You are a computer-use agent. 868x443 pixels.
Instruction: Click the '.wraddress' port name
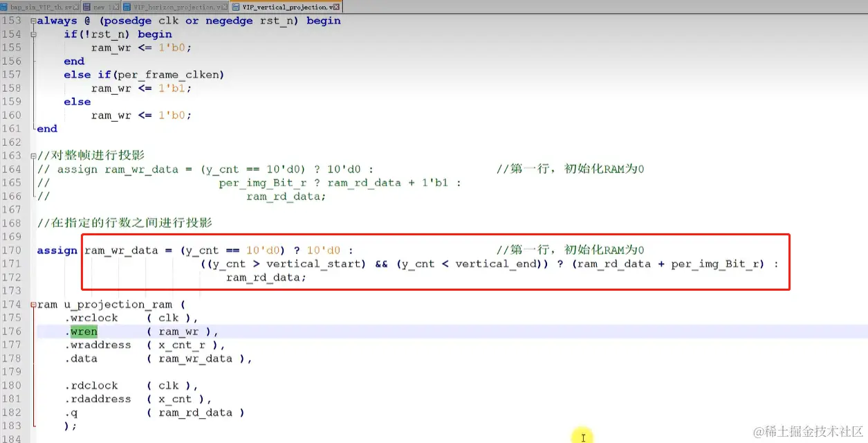98,345
